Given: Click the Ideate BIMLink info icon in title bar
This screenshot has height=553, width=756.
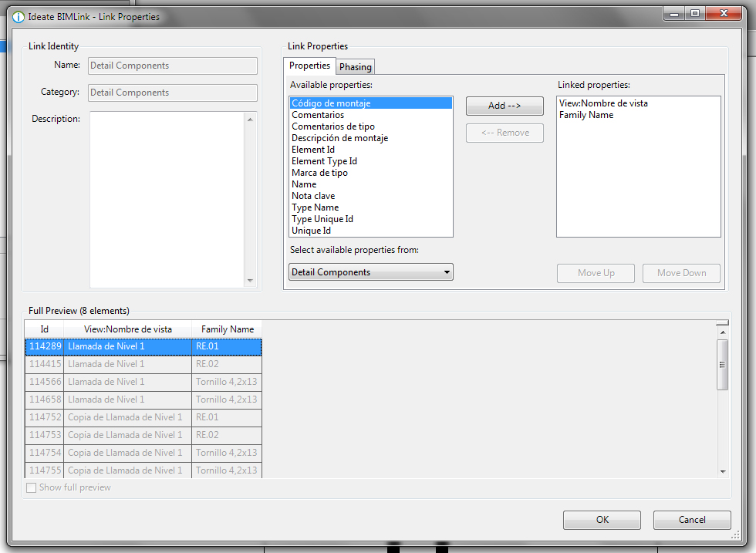Looking at the screenshot, I should (19, 17).
